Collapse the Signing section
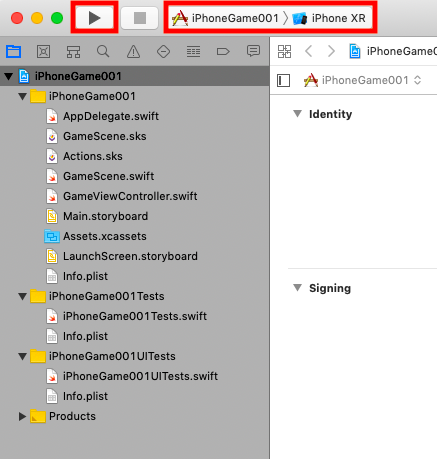Image resolution: width=437 pixels, height=459 pixels. [x=297, y=287]
